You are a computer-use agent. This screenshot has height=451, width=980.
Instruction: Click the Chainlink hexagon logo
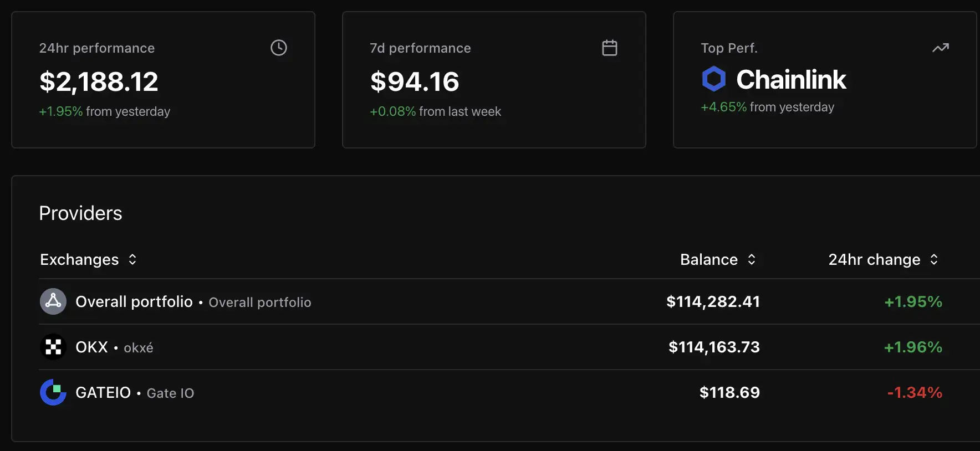(714, 79)
